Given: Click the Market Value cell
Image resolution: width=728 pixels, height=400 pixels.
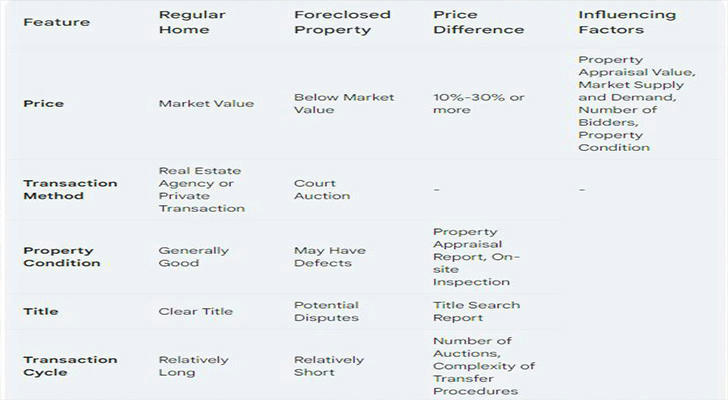Looking at the screenshot, I should click(206, 103).
